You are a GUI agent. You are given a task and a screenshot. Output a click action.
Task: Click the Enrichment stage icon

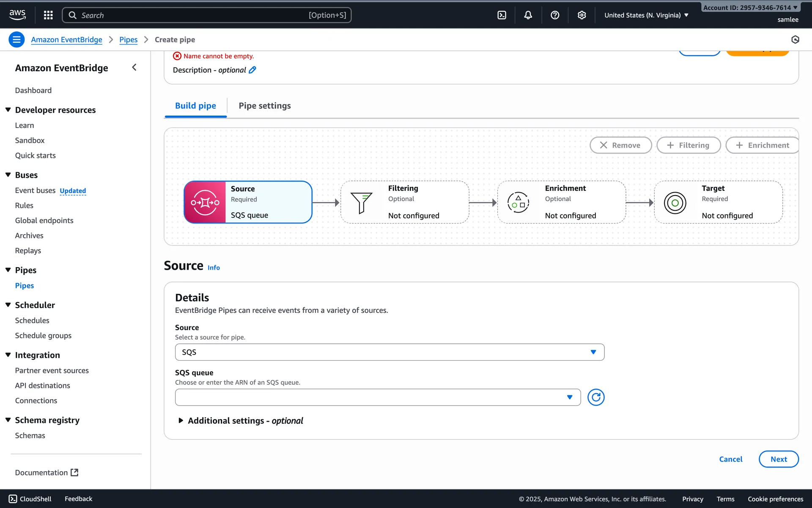click(518, 202)
